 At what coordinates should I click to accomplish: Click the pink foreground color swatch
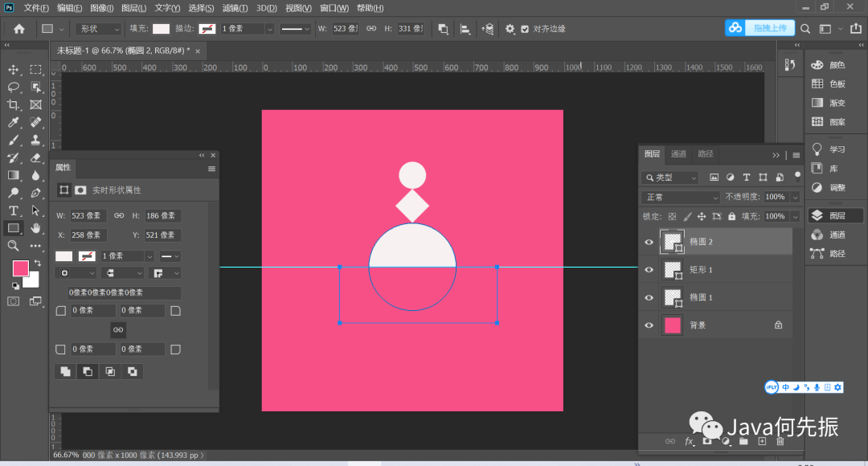coord(20,268)
